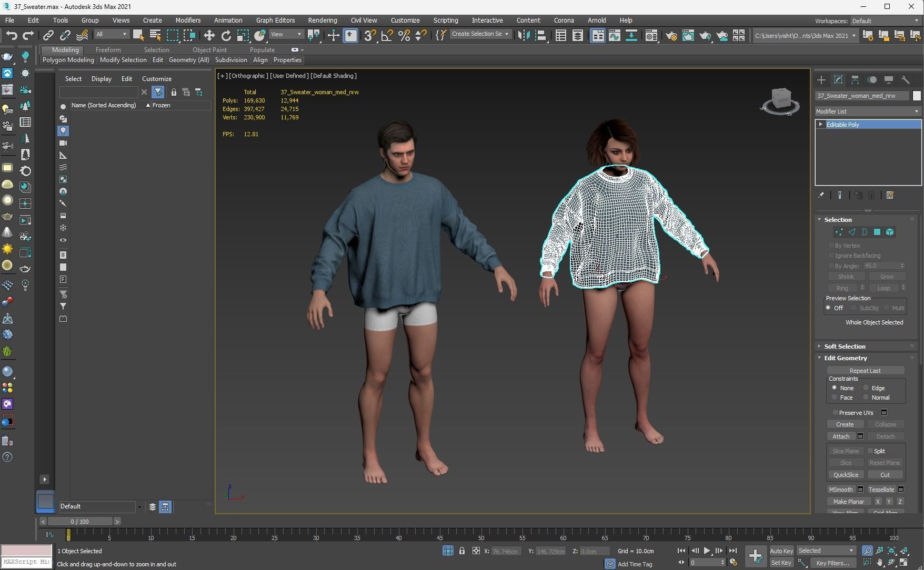Open the Create Selection Set dropdown
Image resolution: width=924 pixels, height=570 pixels.
[x=480, y=34]
